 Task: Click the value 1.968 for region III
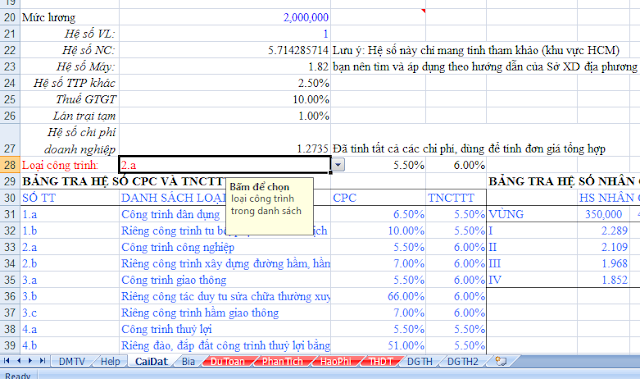tap(614, 264)
